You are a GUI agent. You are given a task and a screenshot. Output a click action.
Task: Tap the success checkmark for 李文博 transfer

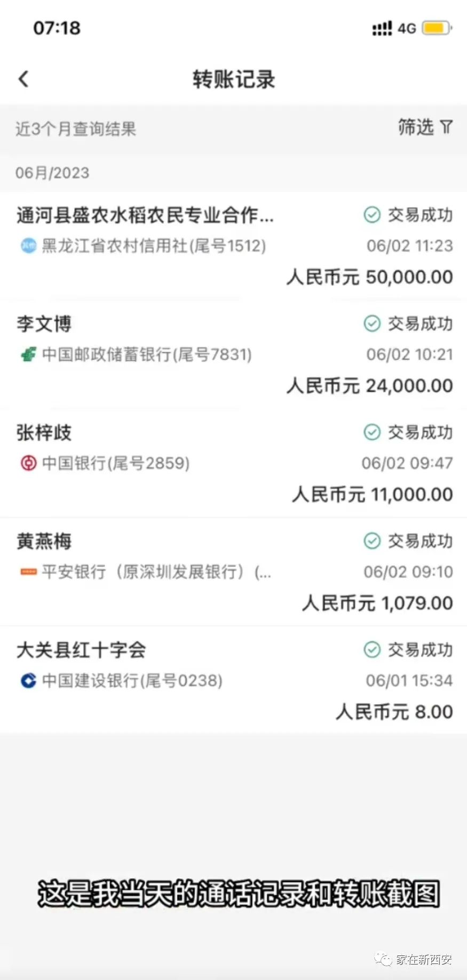click(x=371, y=323)
